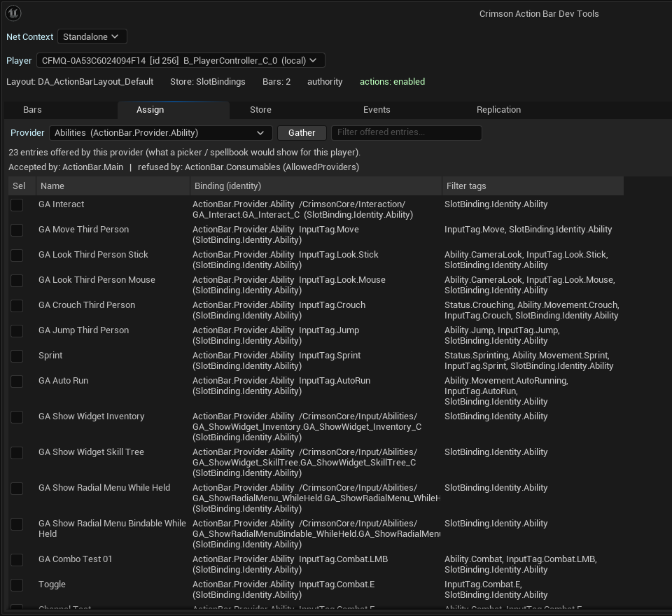Check the GA Show Widget Skill Tree checkbox
672x616 pixels.
point(17,453)
